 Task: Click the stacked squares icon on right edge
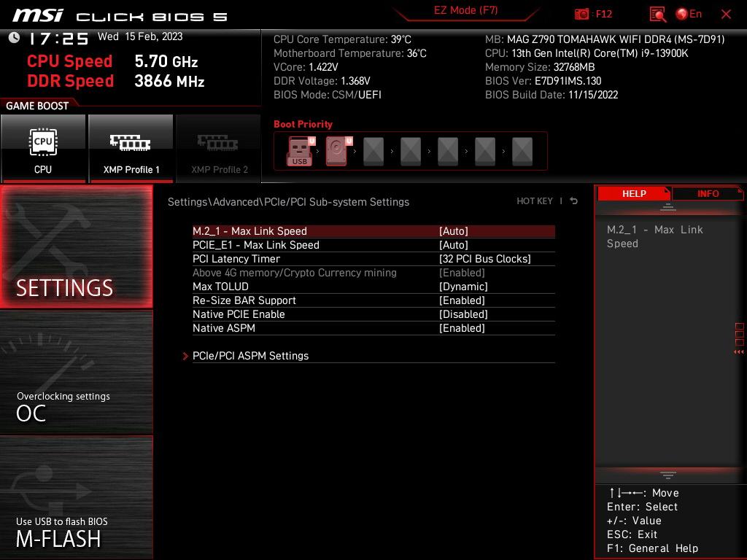(740, 334)
